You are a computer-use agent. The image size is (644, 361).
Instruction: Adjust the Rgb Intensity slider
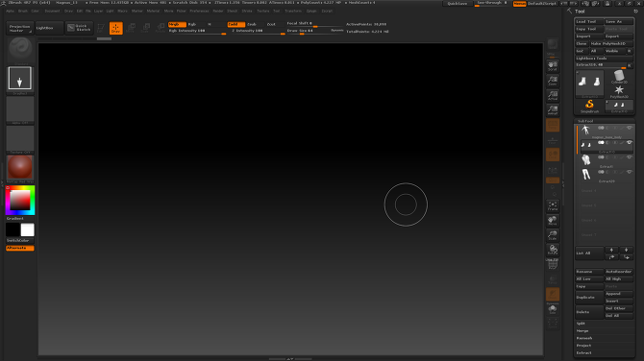197,31
